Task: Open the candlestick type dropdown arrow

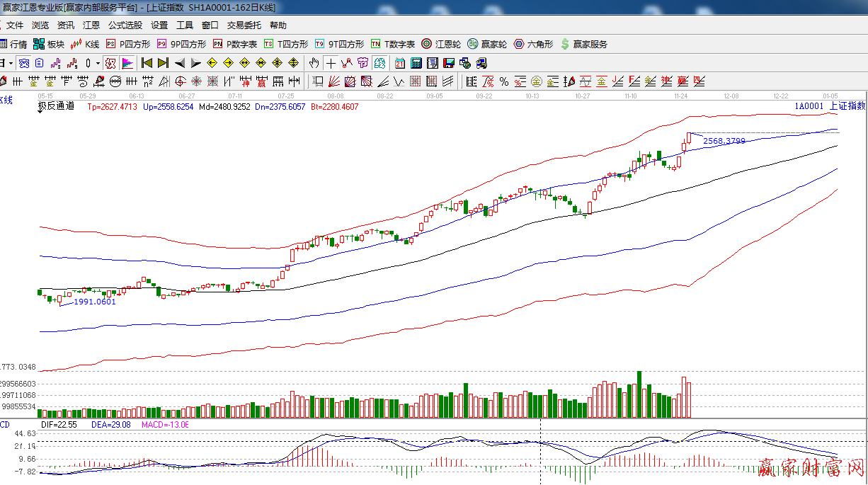Action: pos(97,63)
